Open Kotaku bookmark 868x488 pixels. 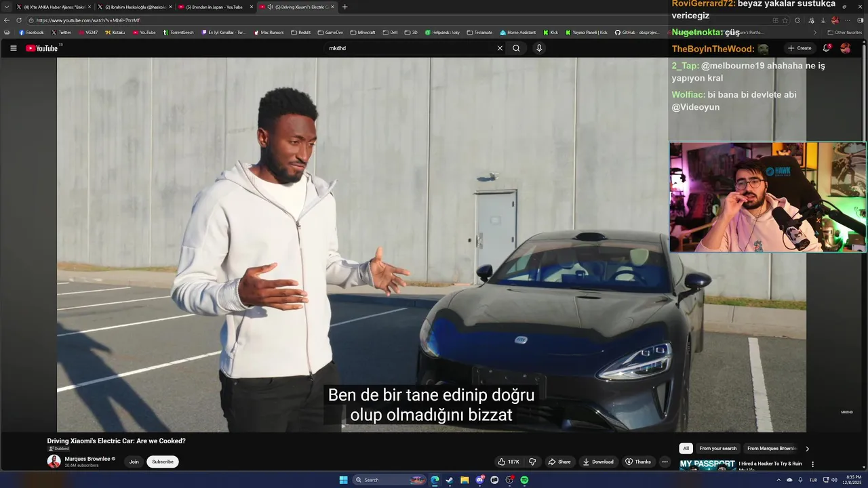(115, 33)
